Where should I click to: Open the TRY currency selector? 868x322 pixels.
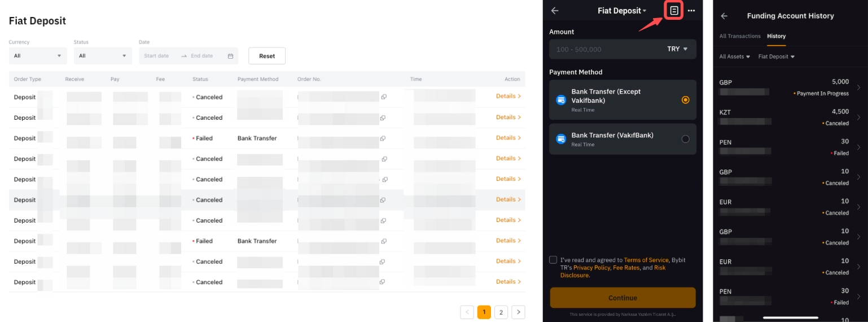click(677, 49)
